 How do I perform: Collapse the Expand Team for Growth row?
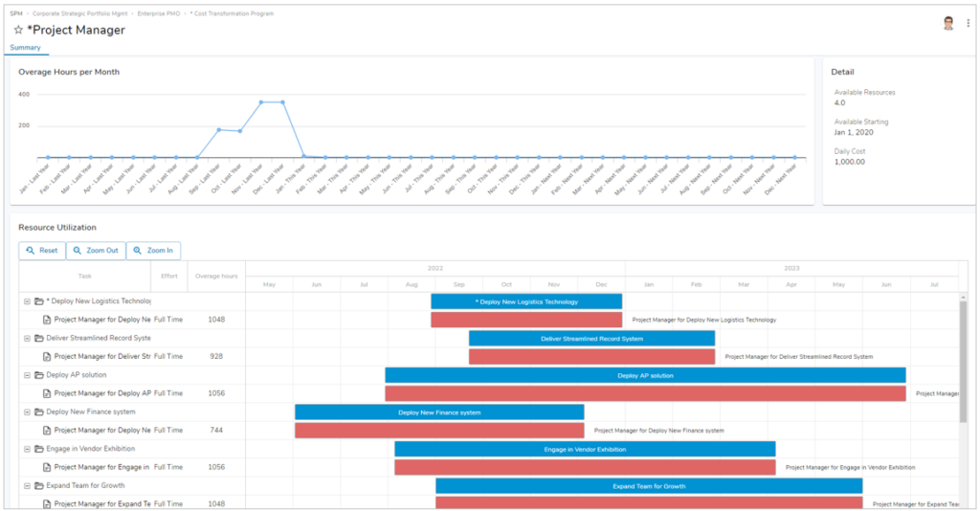(27, 486)
